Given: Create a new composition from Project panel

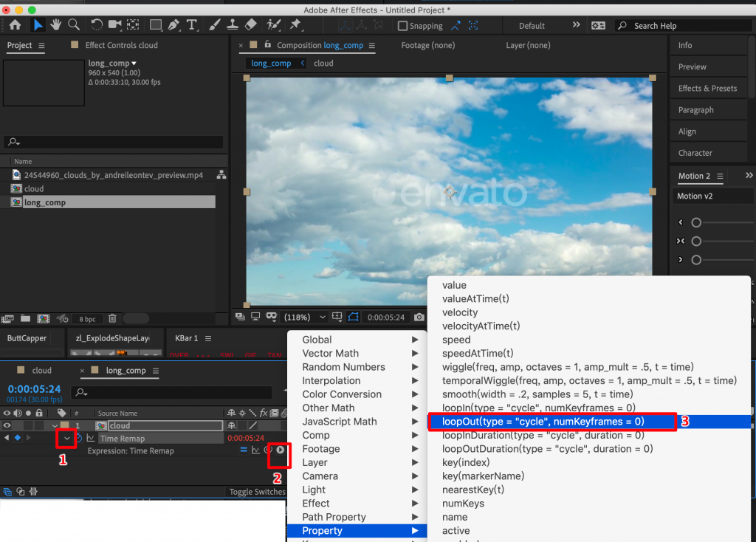Looking at the screenshot, I should 44,319.
